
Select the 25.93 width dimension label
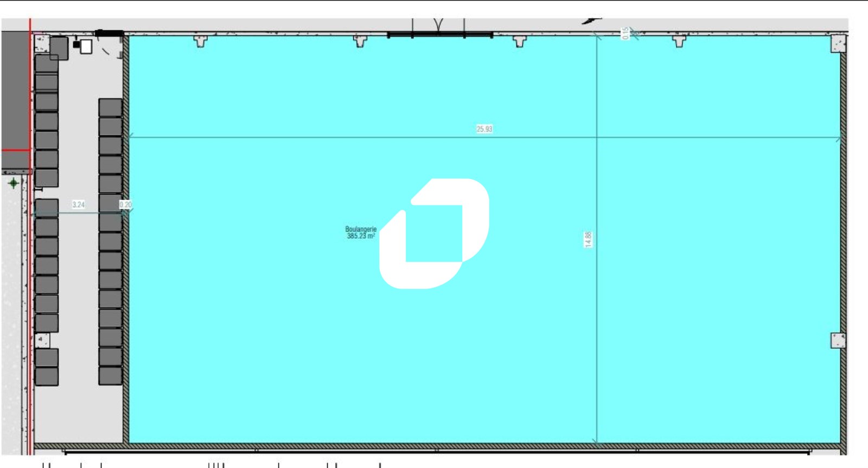coord(484,129)
